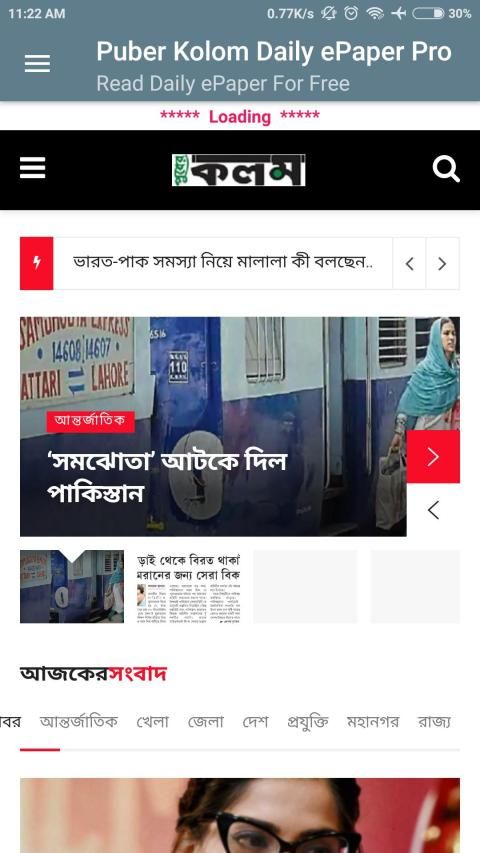Viewport: 480px width, 853px height.
Task: Advance the featured slider with red arrow
Action: [x=433, y=457]
